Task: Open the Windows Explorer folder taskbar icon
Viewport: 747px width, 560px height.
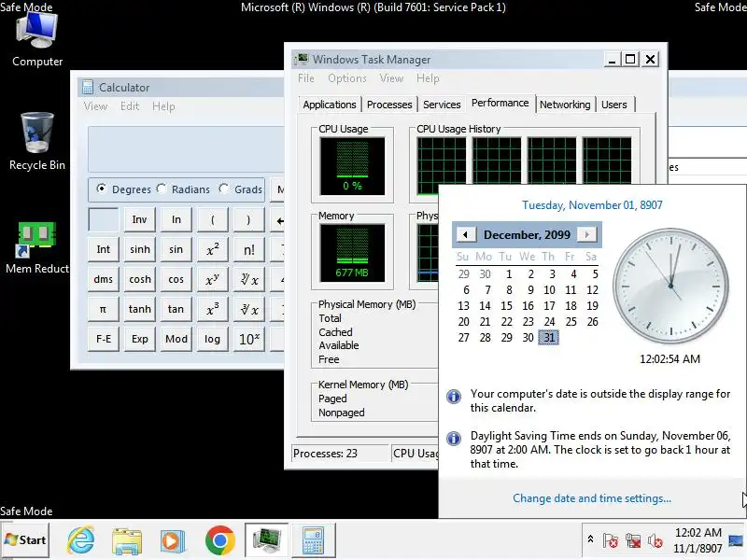Action: [x=127, y=540]
